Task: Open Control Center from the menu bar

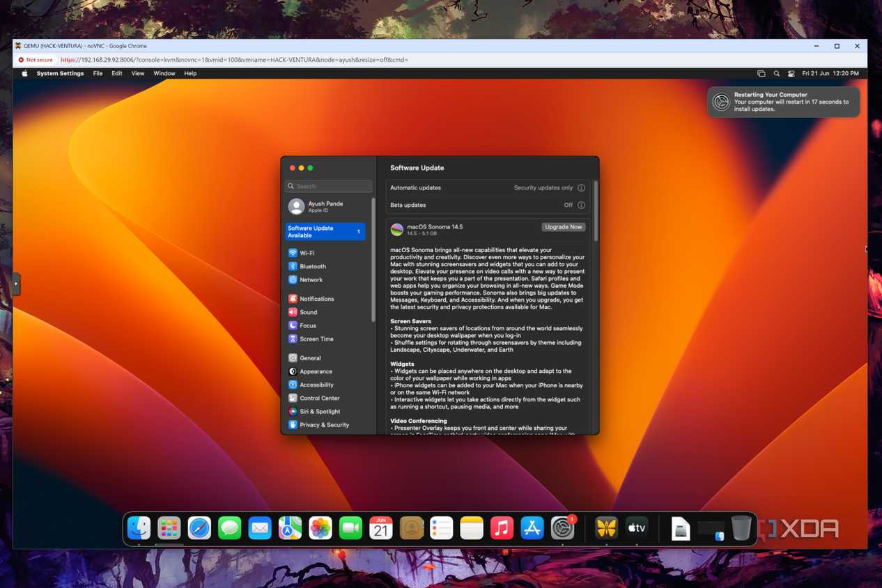Action: click(x=791, y=73)
